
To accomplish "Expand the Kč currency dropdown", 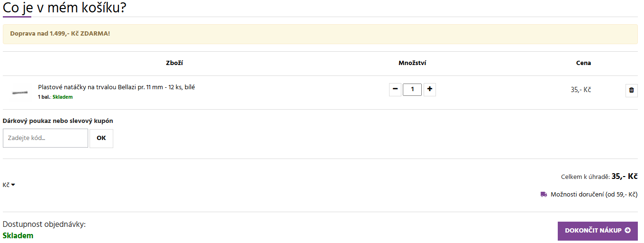I will click(9, 185).
